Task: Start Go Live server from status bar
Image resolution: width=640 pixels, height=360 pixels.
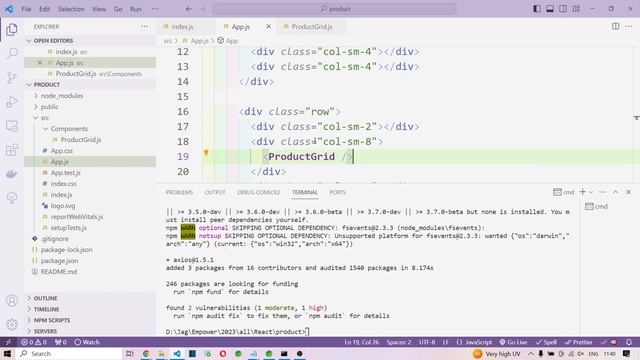Action: tap(513, 342)
